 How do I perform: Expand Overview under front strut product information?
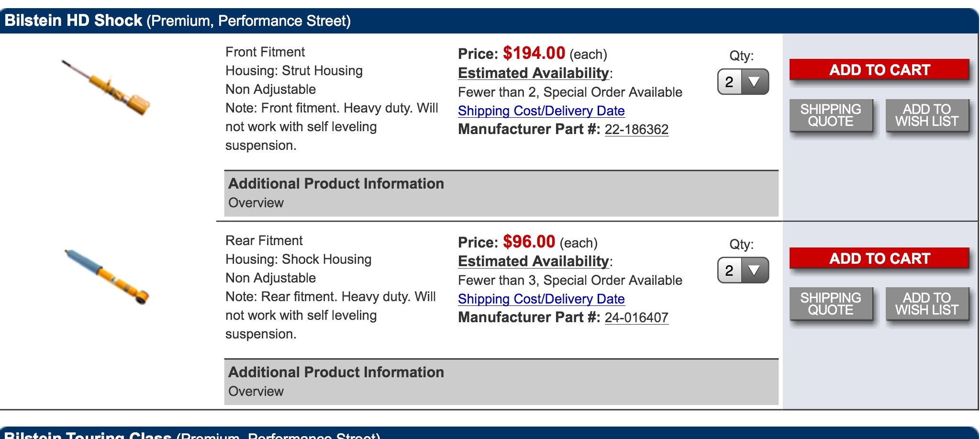[x=256, y=203]
